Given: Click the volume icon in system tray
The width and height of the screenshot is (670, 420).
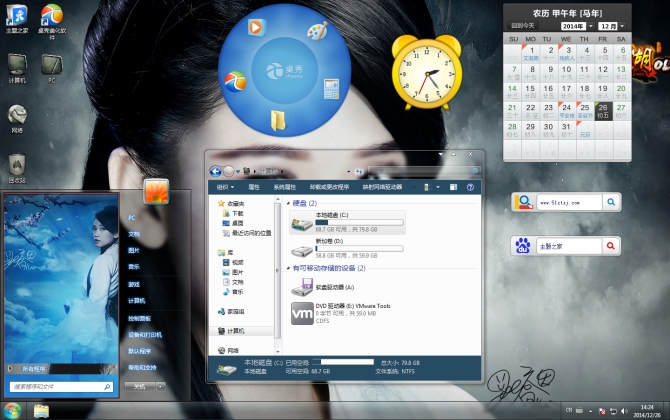Looking at the screenshot, I should click(x=624, y=411).
